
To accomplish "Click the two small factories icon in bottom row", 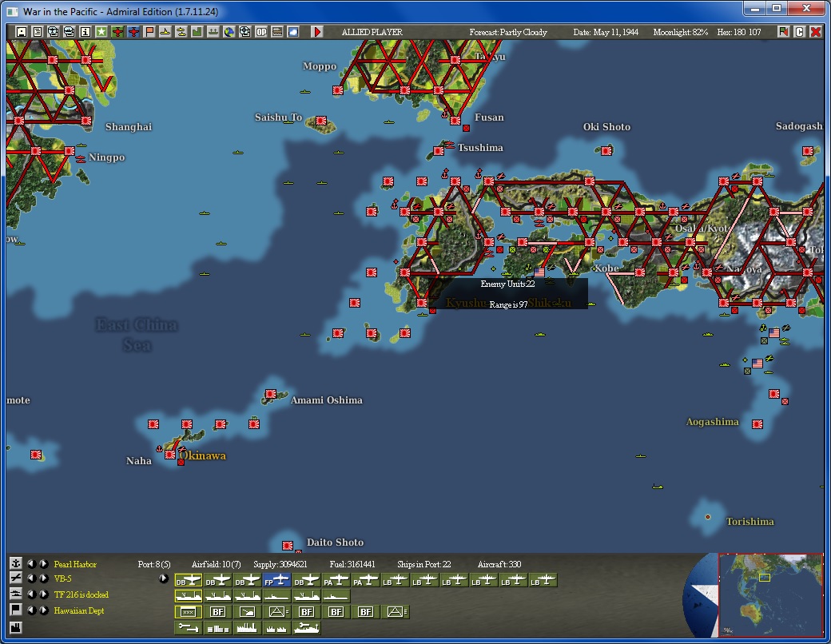I will point(277,628).
